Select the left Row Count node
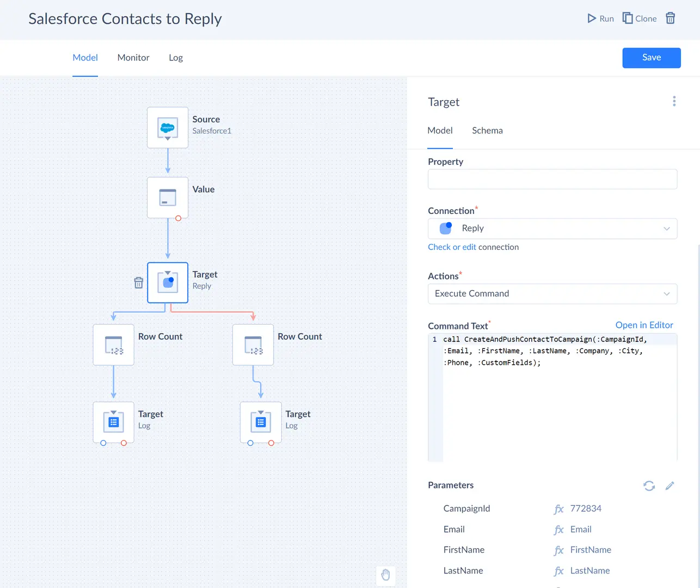This screenshot has height=588, width=700. tap(114, 345)
